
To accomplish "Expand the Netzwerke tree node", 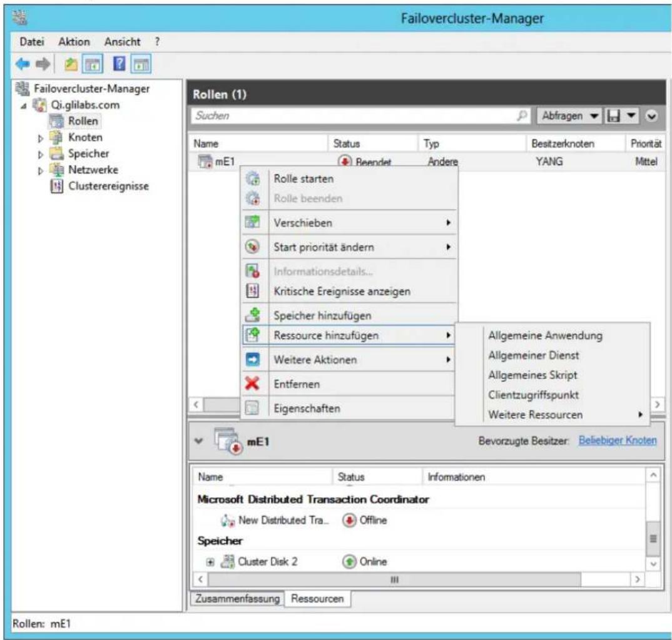I will click(41, 171).
